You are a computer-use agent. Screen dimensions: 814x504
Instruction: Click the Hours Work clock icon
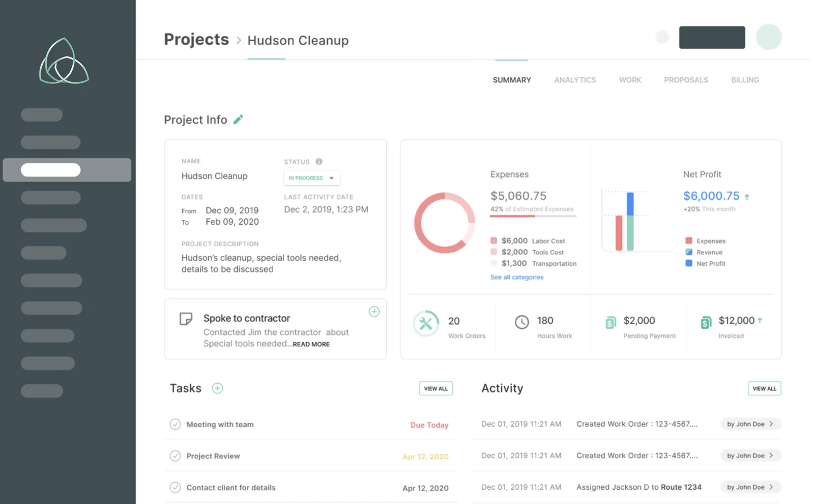[522, 322]
